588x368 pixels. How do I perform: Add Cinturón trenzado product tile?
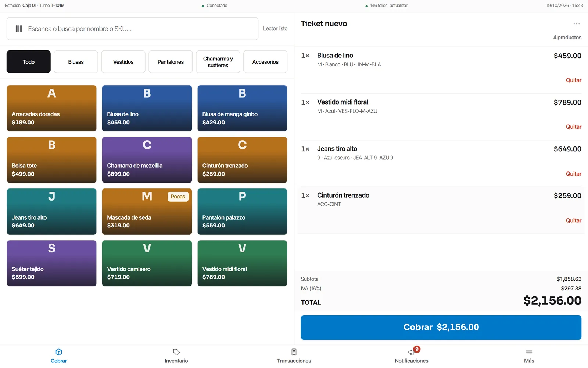242,160
